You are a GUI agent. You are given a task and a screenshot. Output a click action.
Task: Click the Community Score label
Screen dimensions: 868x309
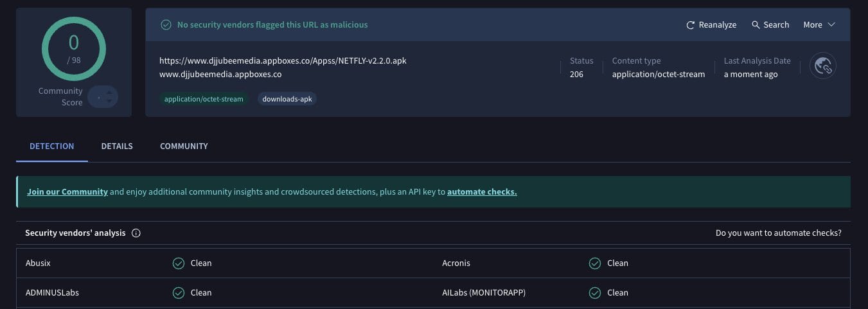click(60, 96)
